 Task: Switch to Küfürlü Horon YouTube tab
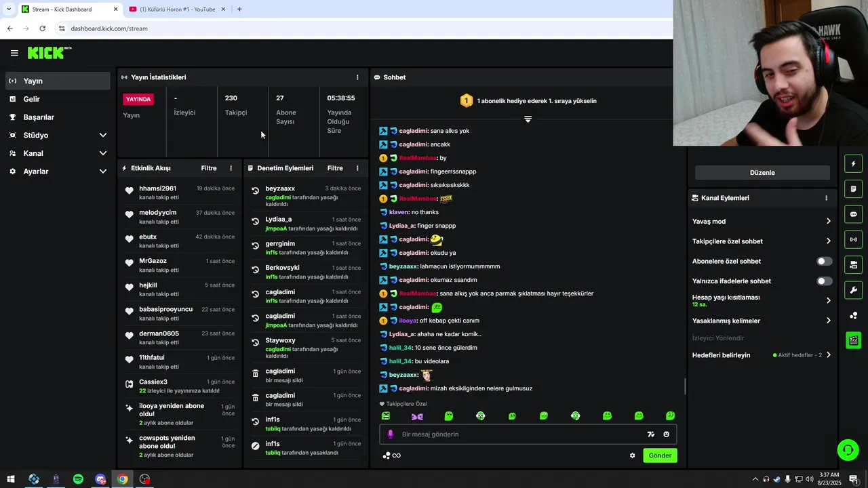click(x=178, y=9)
